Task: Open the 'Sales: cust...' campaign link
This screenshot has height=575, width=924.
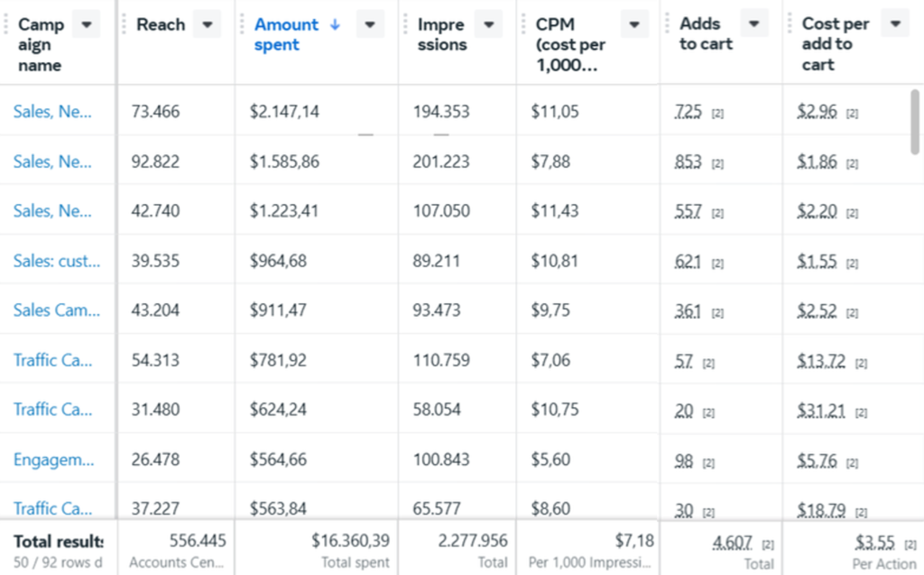Action: [x=57, y=261]
